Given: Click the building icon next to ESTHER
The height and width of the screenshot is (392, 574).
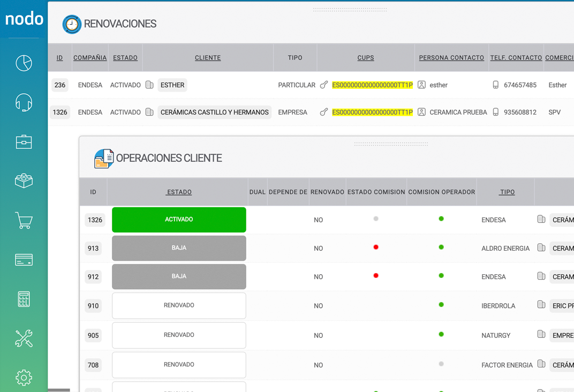Looking at the screenshot, I should (x=149, y=85).
